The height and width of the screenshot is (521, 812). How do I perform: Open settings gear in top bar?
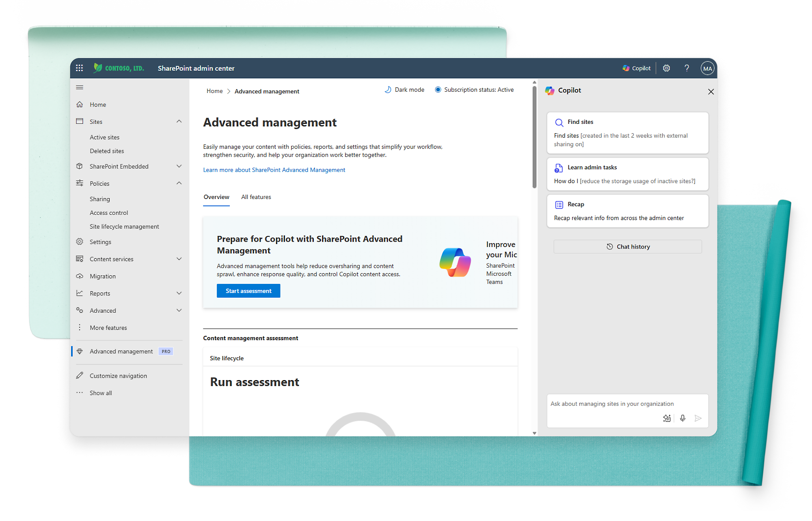click(x=666, y=68)
